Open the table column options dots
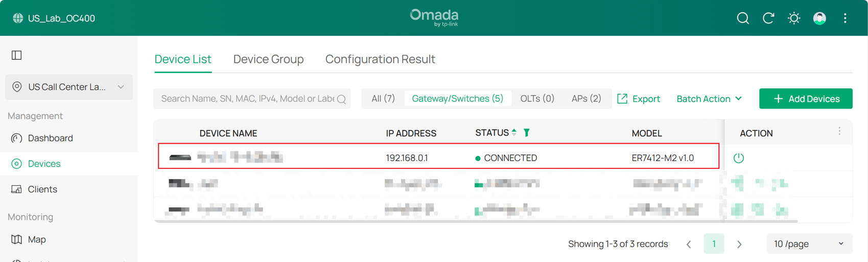The height and width of the screenshot is (262, 868). click(x=839, y=132)
